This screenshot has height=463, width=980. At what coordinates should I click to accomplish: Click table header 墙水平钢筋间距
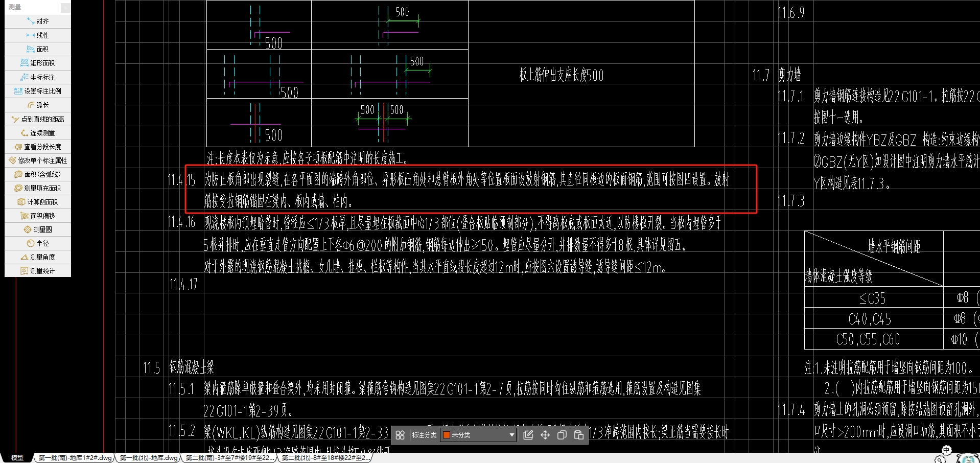[x=894, y=247]
